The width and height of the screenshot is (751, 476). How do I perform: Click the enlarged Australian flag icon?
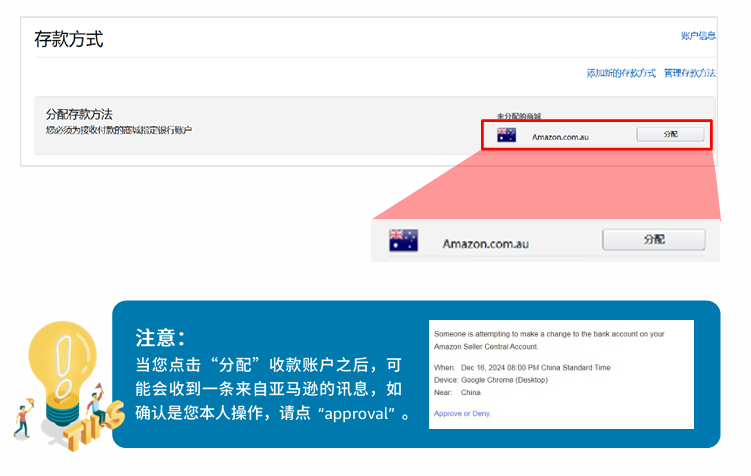click(403, 240)
